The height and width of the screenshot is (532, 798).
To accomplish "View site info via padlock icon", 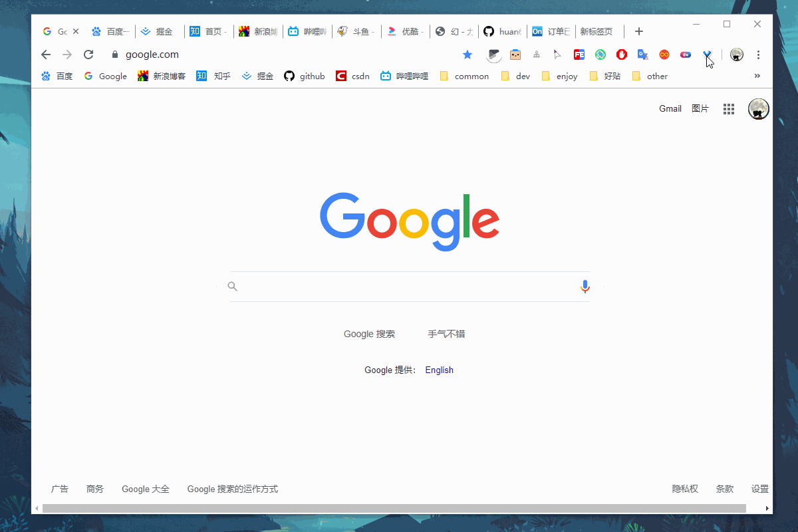I will click(x=115, y=55).
